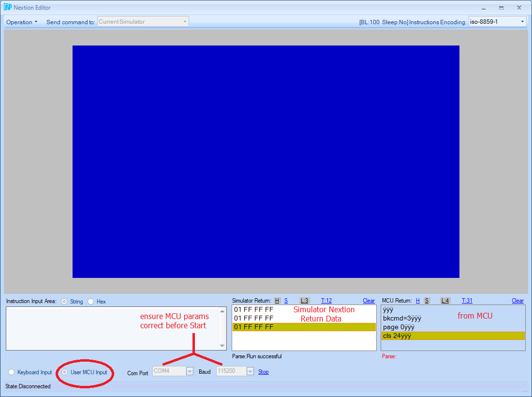This screenshot has width=532, height=397.
Task: Open the Send command to dropdown
Action: [143, 22]
